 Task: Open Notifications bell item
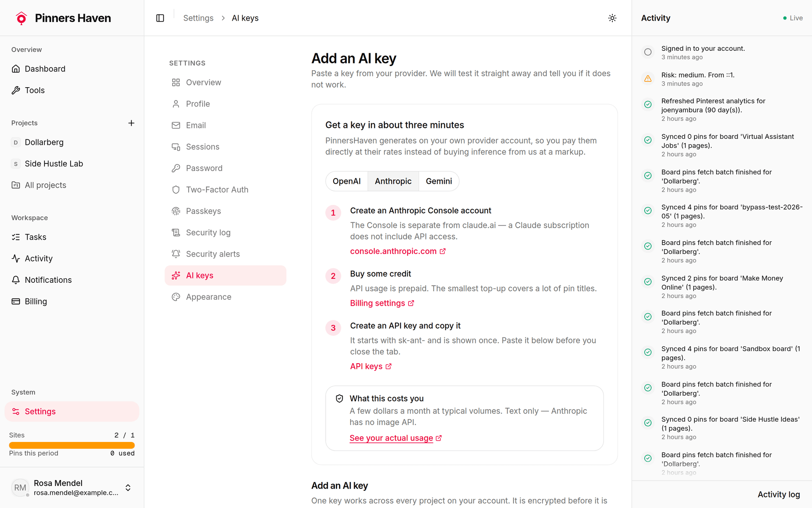click(72, 280)
